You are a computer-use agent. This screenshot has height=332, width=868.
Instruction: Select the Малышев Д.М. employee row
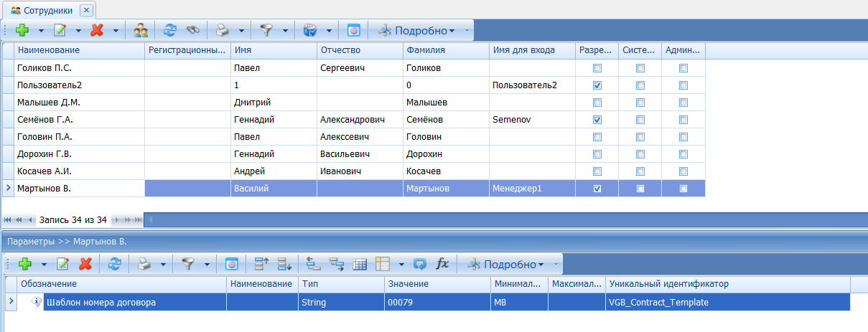pyautogui.click(x=79, y=103)
